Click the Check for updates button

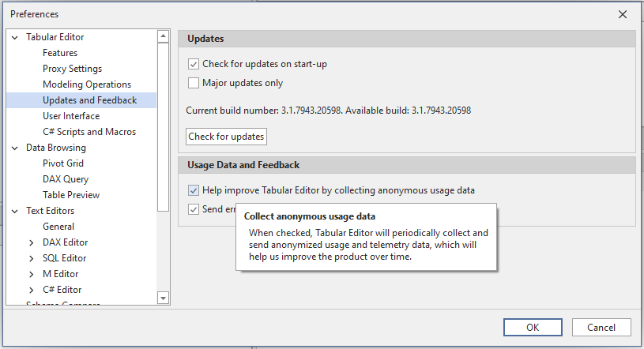click(x=226, y=137)
